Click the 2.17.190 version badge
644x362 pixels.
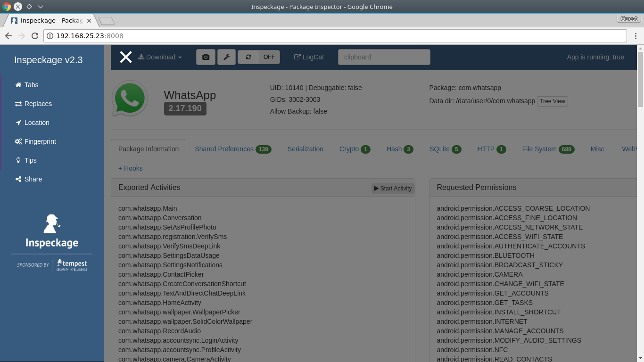point(185,108)
